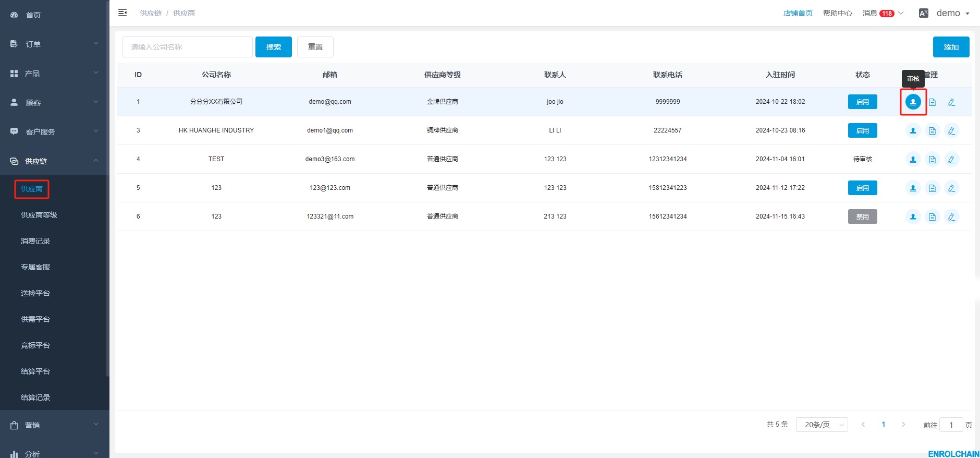Open document icon for supplier ID 6
The height and width of the screenshot is (458, 980).
click(932, 216)
